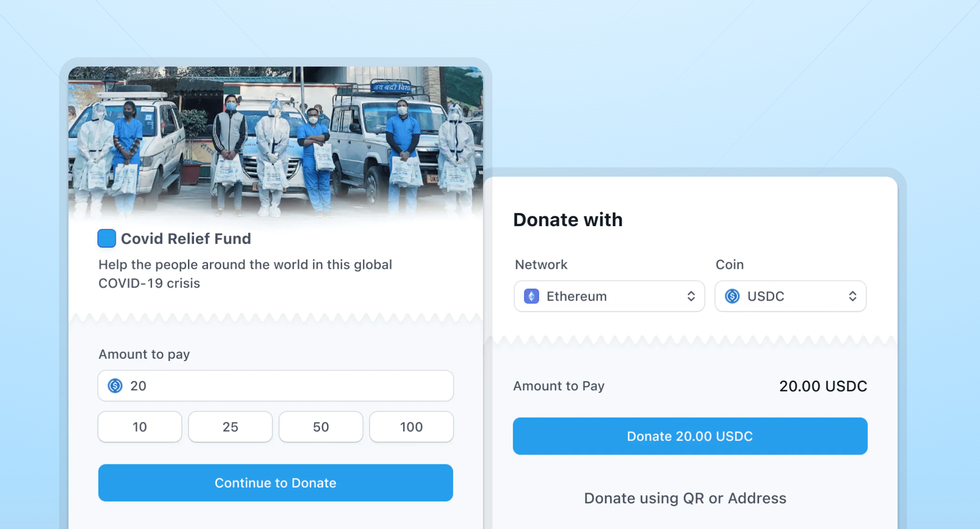Open the Ethereum network dropdown
Viewport: 980px width, 529px height.
tap(609, 296)
